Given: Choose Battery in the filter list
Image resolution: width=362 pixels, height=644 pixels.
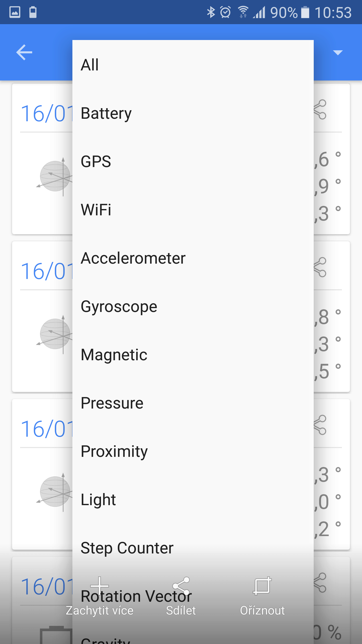Looking at the screenshot, I should (x=106, y=113).
